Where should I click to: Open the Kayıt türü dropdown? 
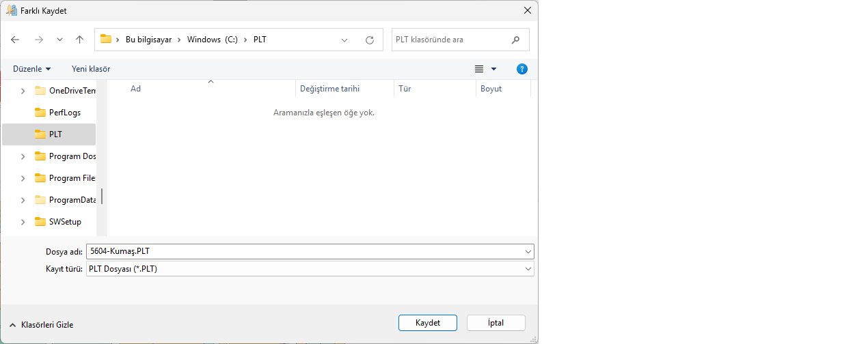(x=528, y=269)
